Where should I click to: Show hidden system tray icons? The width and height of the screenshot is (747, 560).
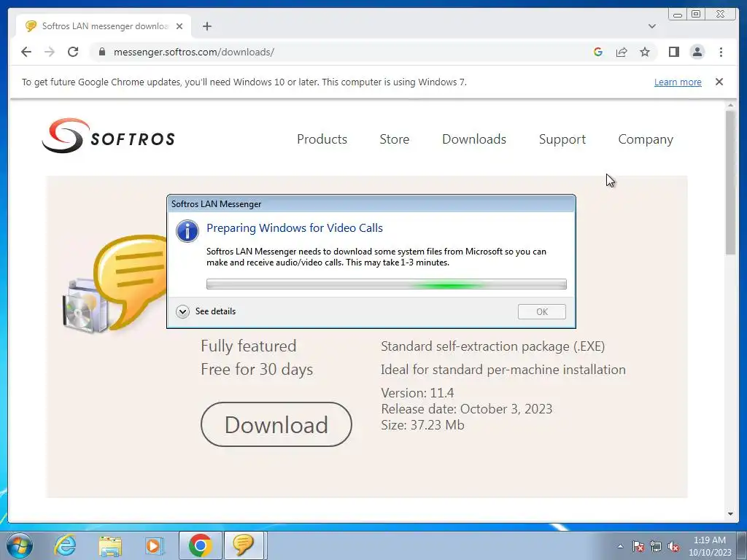click(620, 546)
